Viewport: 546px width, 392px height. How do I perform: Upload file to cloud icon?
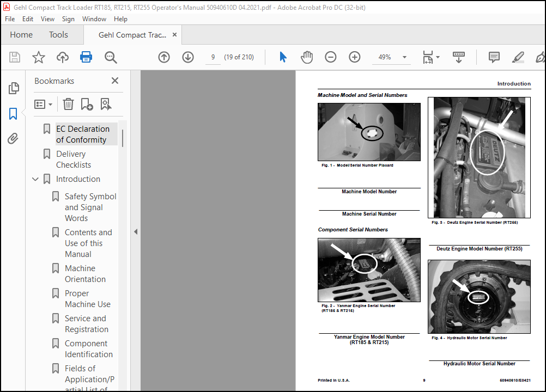pos(63,57)
